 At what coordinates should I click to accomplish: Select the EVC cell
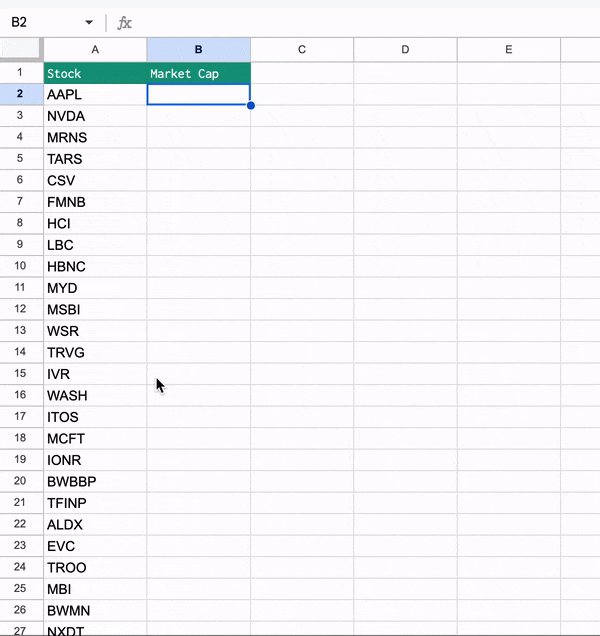click(x=95, y=546)
